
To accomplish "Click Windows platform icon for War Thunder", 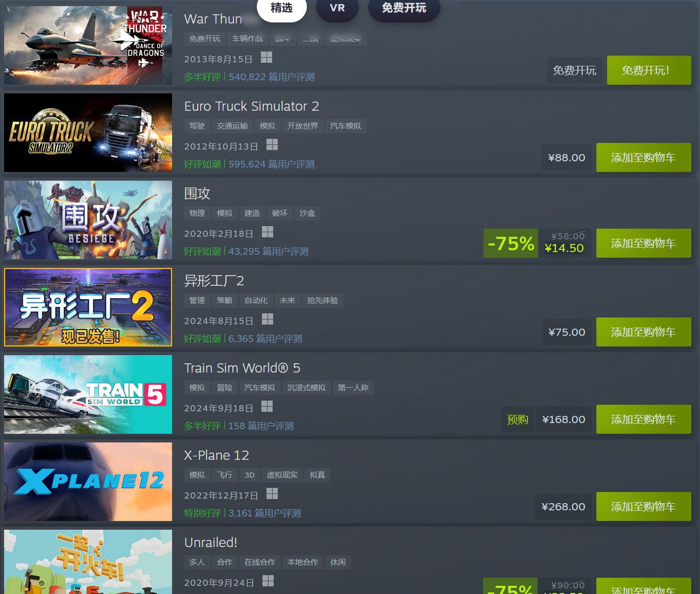I will pos(267,58).
